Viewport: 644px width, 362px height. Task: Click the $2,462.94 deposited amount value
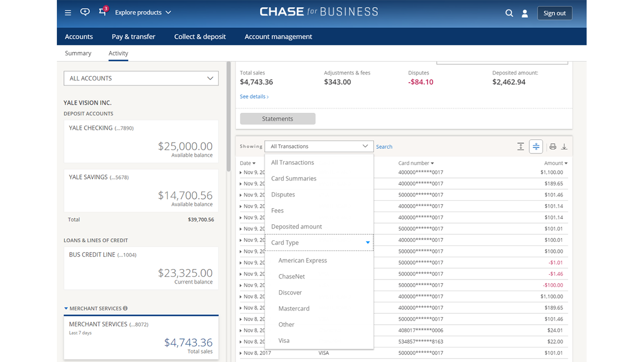tap(509, 82)
